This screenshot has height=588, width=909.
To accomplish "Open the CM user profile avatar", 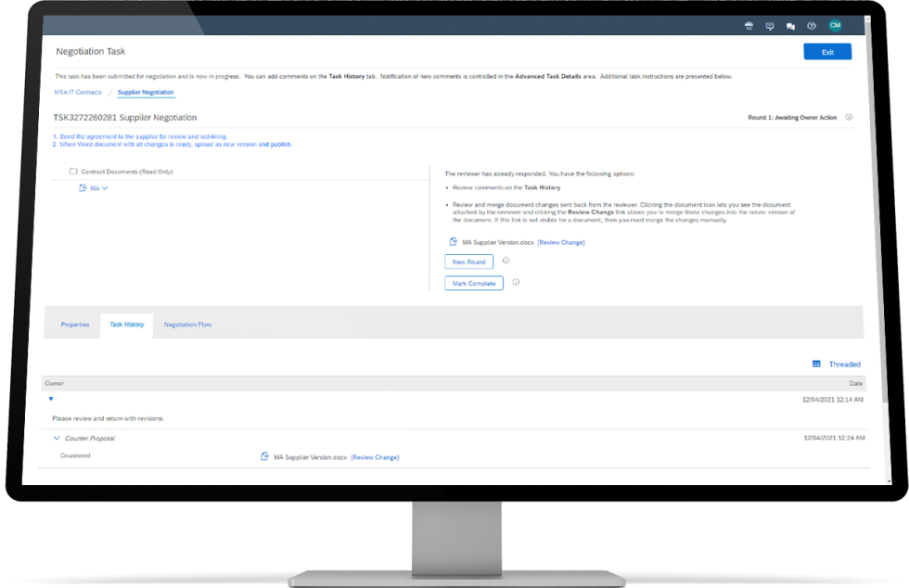I will click(x=835, y=26).
